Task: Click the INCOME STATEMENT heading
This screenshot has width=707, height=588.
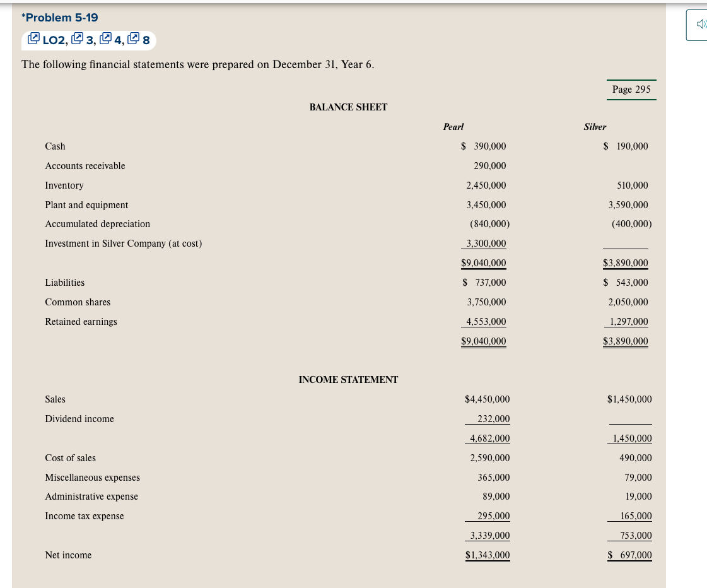Action: [x=348, y=379]
